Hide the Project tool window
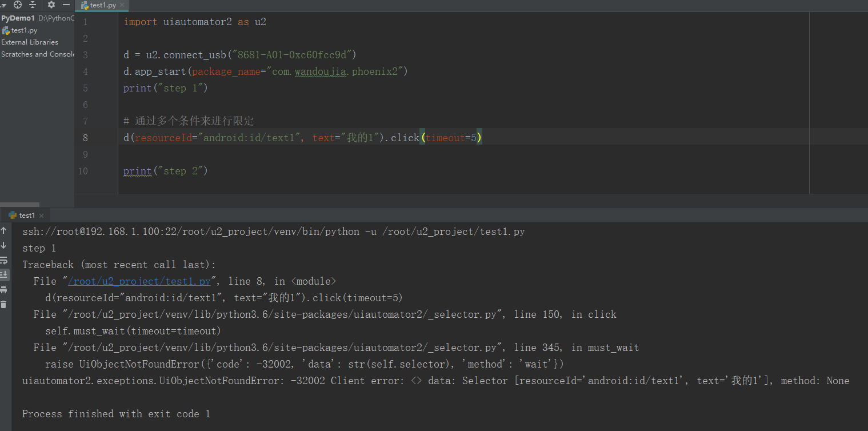This screenshot has width=868, height=431. tap(67, 5)
